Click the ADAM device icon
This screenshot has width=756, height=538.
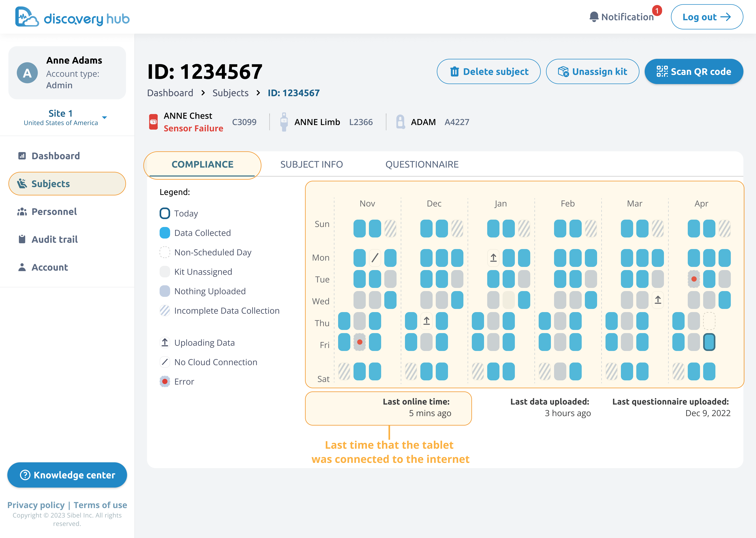(401, 122)
